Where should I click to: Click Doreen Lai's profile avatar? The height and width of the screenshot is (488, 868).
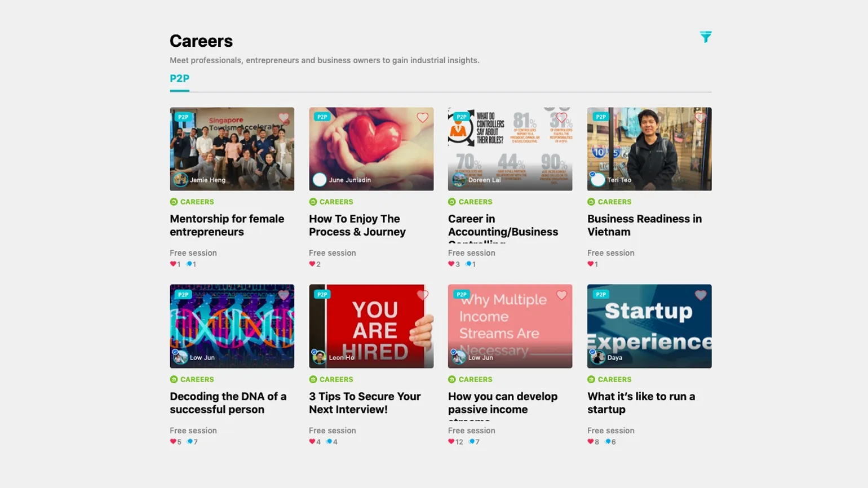459,180
